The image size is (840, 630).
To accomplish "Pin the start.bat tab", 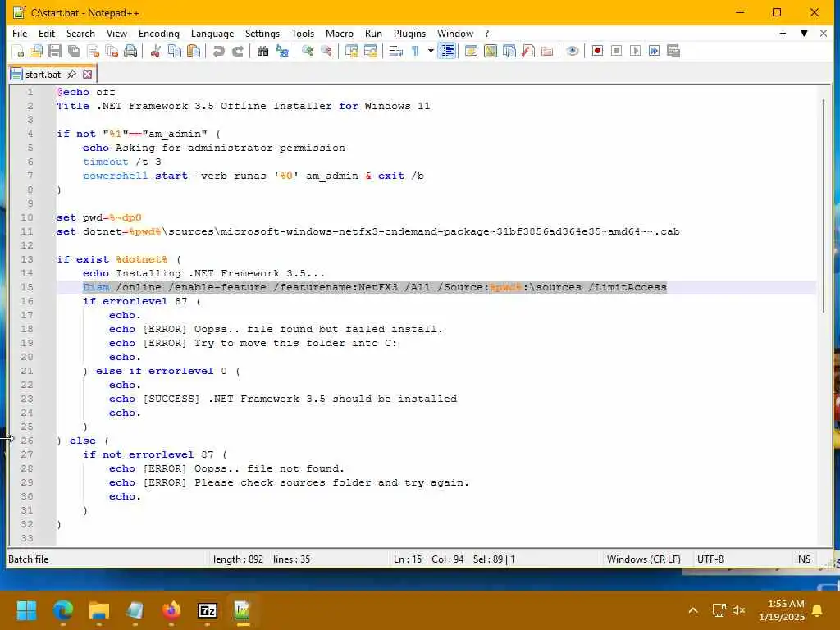I will pos(72,75).
